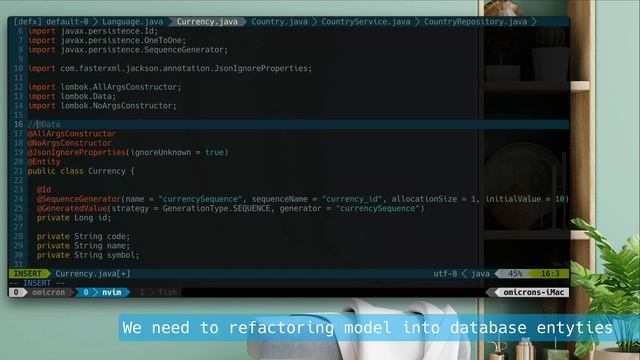The height and width of the screenshot is (360, 640).
Task: Click the INSERT mode indicator in statusline
Action: tap(28, 273)
